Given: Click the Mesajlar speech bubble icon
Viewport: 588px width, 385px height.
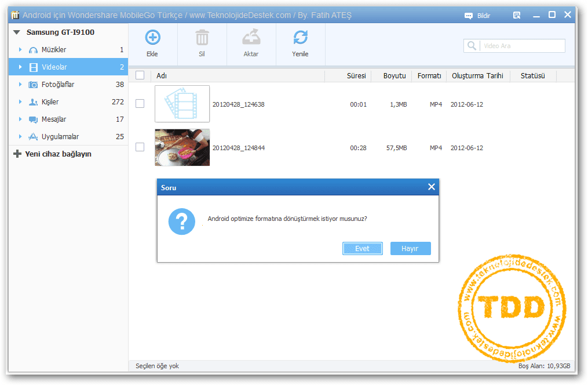Looking at the screenshot, I should [34, 119].
